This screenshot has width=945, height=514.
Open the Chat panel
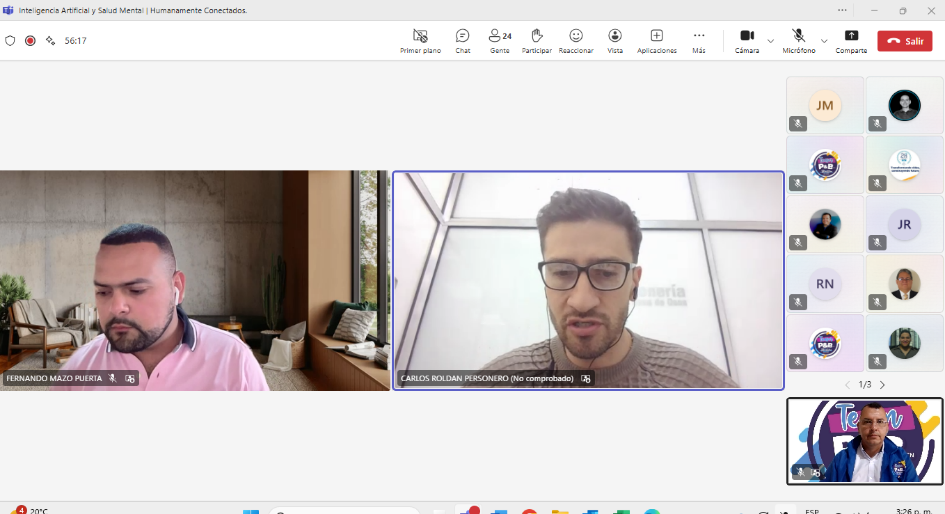(462, 40)
